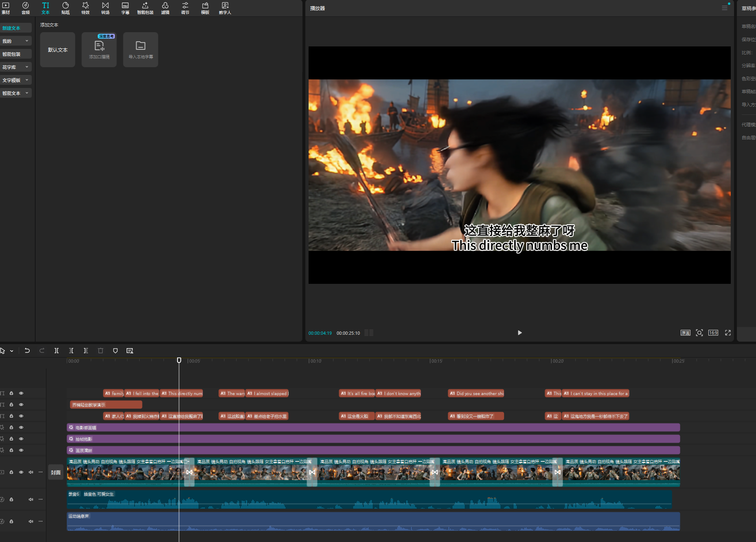This screenshot has height=542, width=756.
Task: Open the 音频 audio tab
Action: tap(26, 8)
